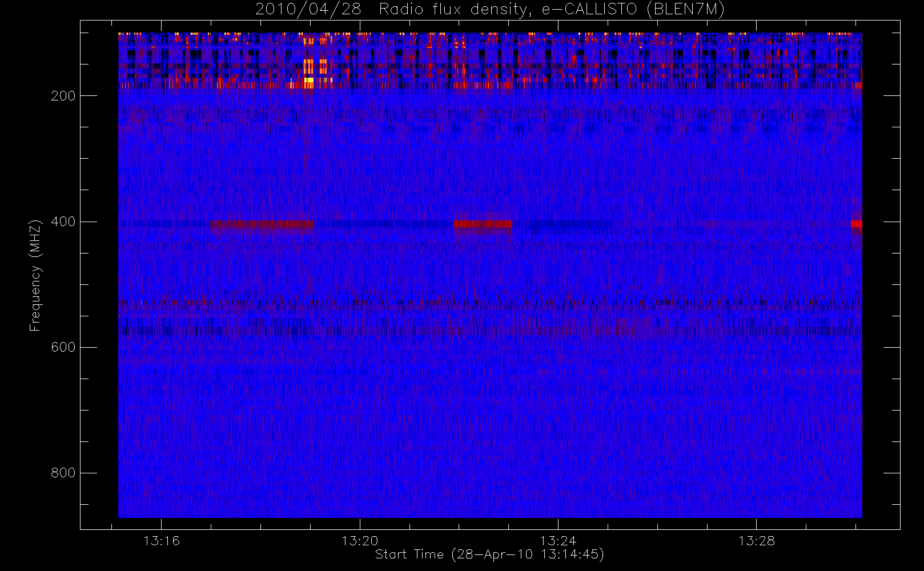Click the 400 frequency tick label
This screenshot has height=571, width=924.
(x=63, y=222)
